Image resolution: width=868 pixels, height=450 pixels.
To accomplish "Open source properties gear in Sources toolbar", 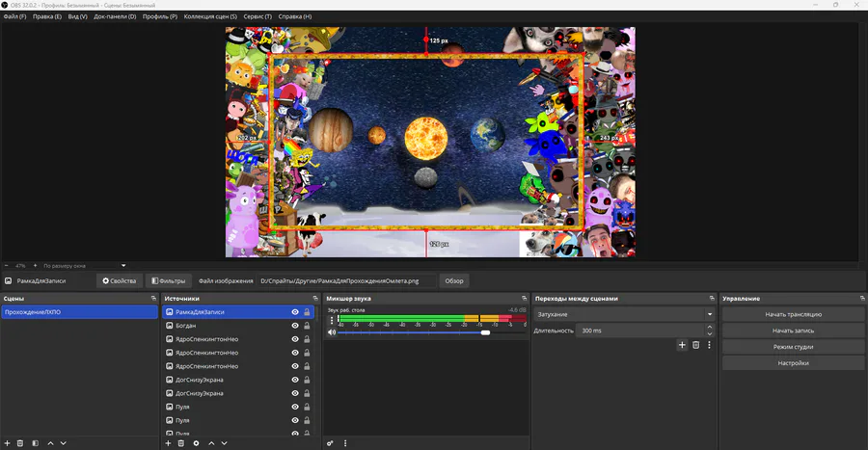I will tap(196, 443).
